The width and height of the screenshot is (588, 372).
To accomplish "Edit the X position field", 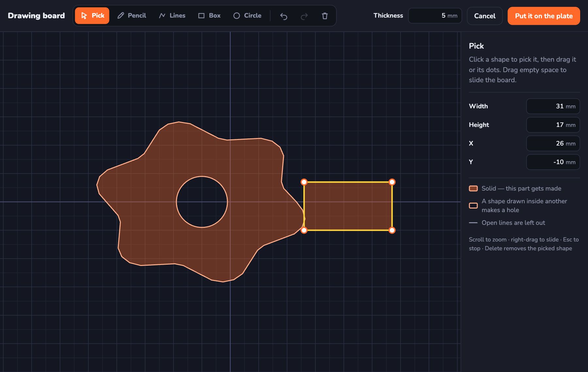I will 553,144.
